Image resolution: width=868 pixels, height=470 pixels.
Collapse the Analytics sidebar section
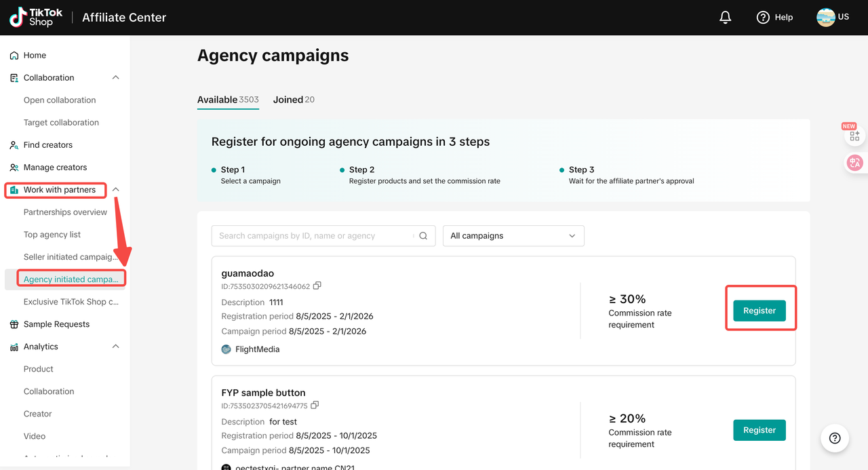click(115, 347)
